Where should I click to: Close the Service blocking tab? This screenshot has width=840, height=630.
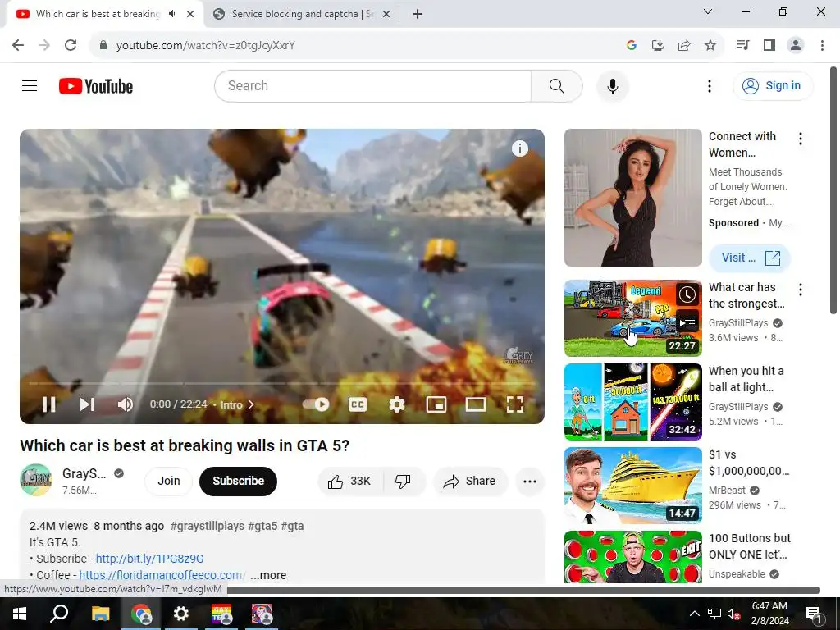[x=386, y=14]
